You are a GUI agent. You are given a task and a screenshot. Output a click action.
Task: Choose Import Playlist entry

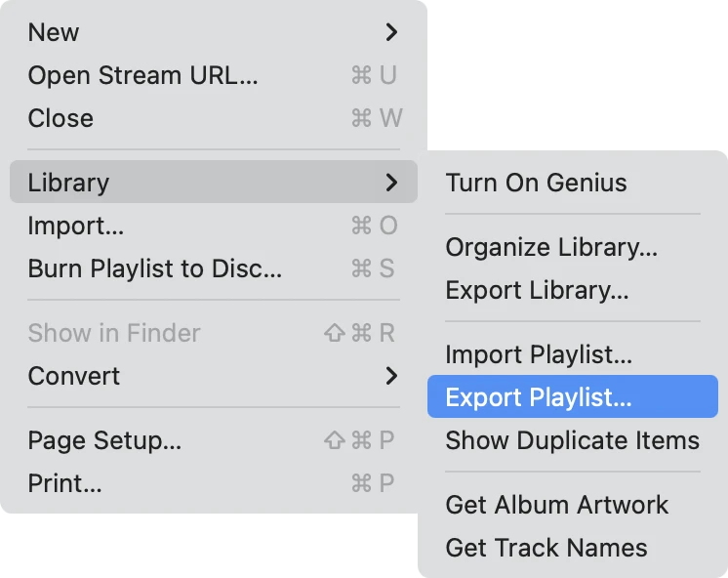539,354
